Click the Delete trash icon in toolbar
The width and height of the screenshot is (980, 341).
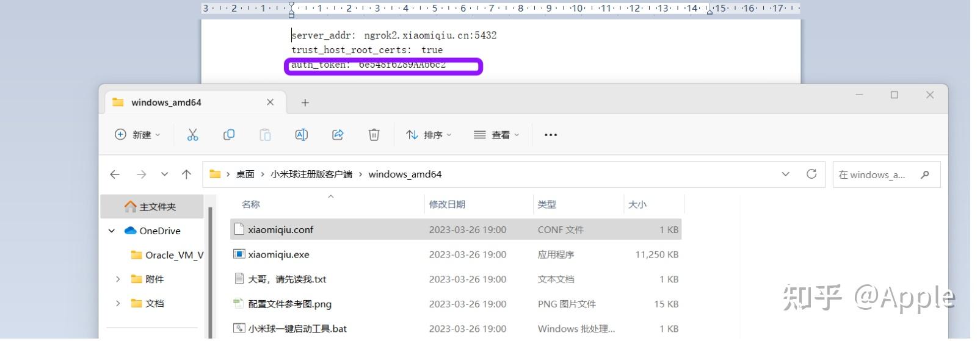coord(374,135)
